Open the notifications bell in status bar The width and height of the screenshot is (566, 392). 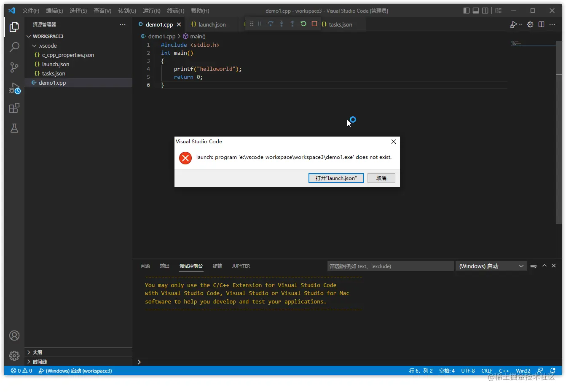pos(553,371)
